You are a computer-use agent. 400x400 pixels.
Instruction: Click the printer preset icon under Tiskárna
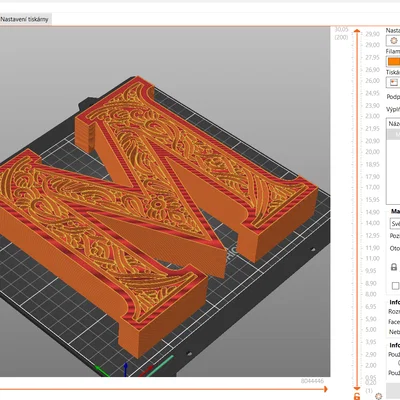click(394, 82)
